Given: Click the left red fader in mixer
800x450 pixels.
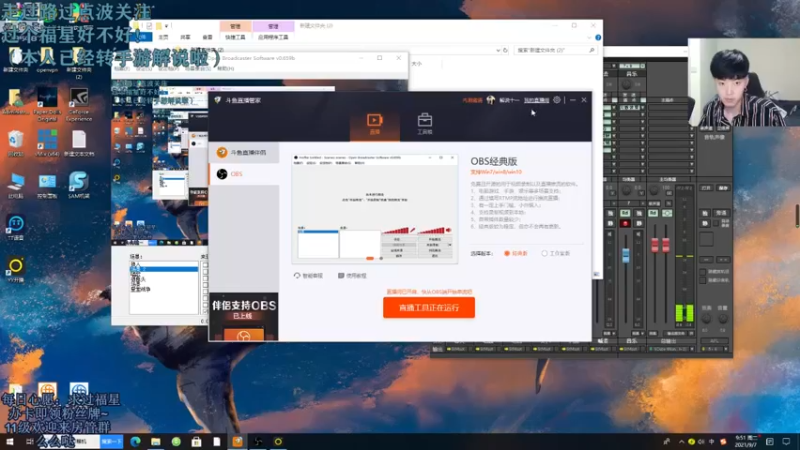Looking at the screenshot, I should tap(655, 245).
